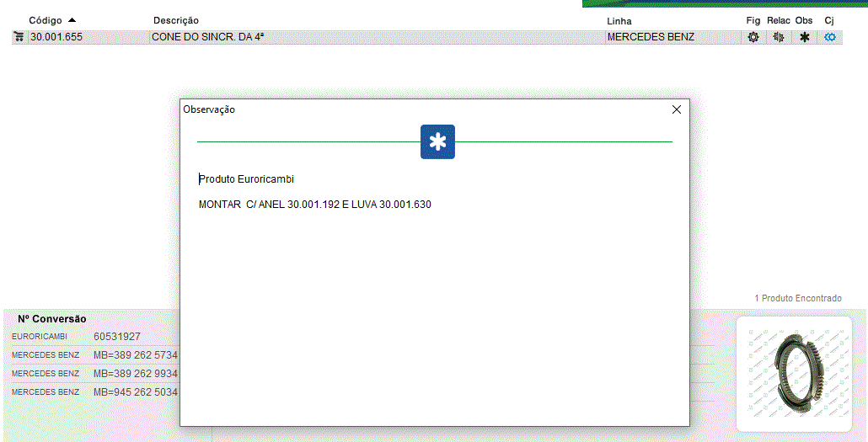
Task: Open the Fig gear icon for the product
Action: tap(753, 37)
